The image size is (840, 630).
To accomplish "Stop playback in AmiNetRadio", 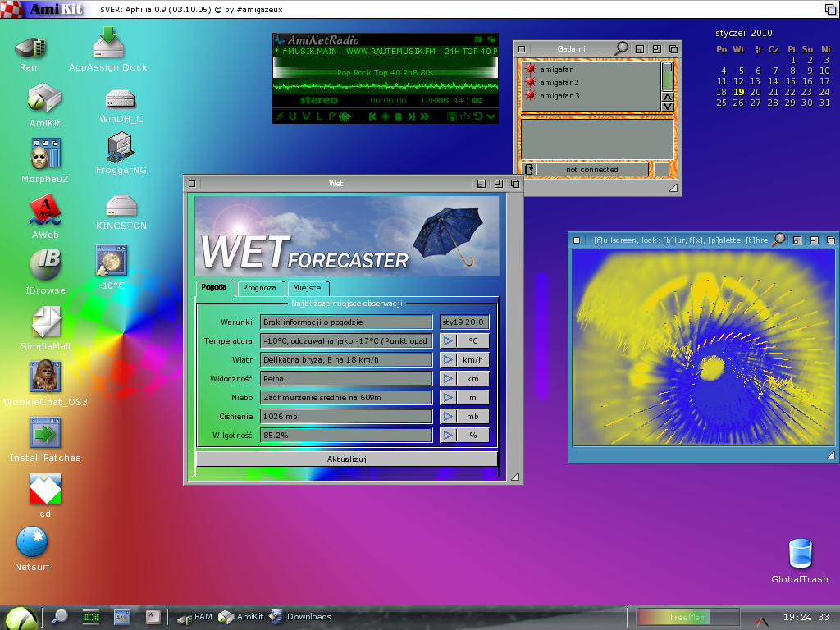I will pyautogui.click(x=398, y=116).
